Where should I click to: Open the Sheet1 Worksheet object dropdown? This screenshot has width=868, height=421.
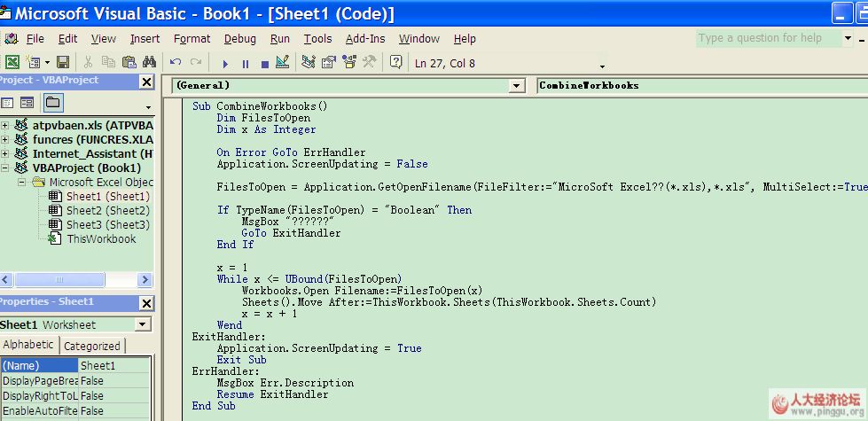pyautogui.click(x=143, y=324)
